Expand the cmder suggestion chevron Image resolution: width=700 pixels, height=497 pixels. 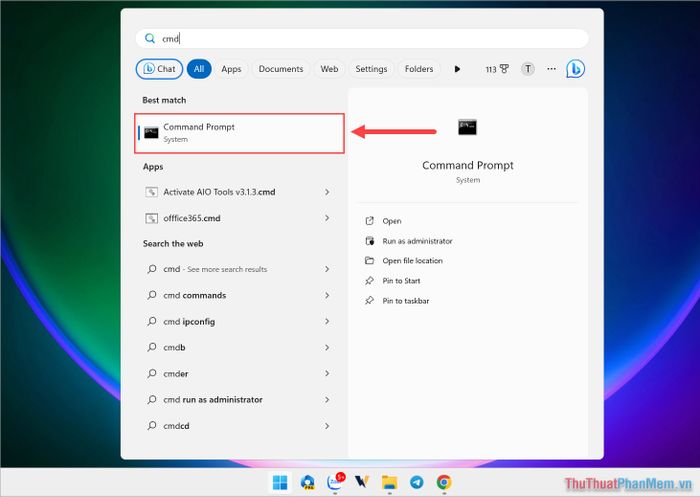(327, 373)
